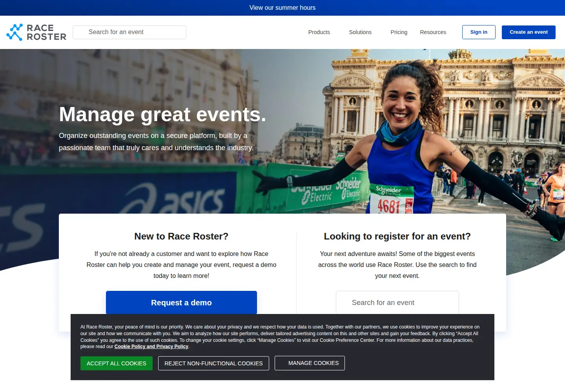The height and width of the screenshot is (392, 565).
Task: Open the Manage Cookies settings
Action: point(310,363)
